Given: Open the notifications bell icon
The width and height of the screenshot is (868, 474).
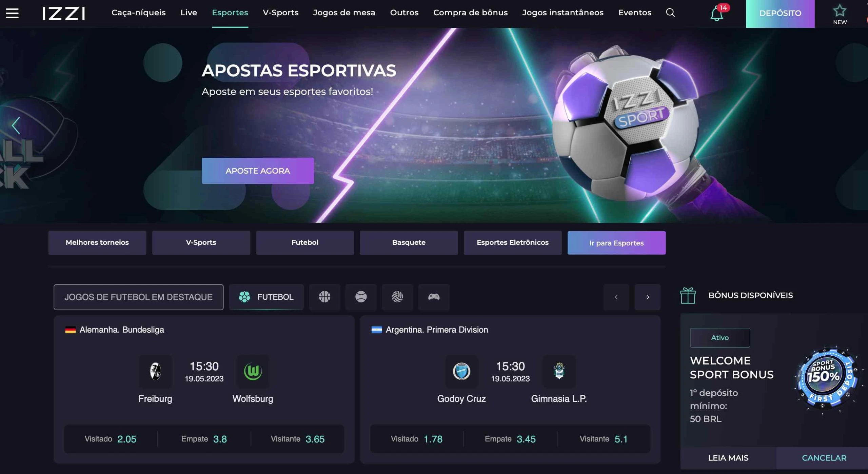Looking at the screenshot, I should click(716, 14).
